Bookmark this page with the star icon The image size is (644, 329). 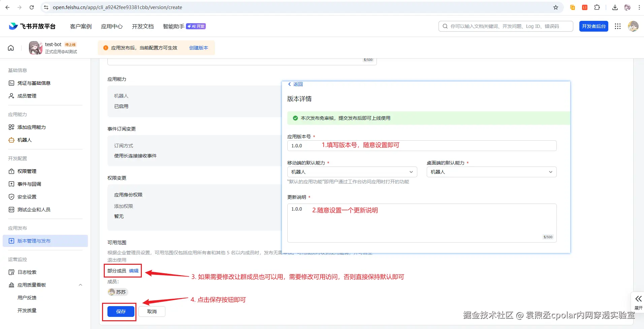point(556,7)
